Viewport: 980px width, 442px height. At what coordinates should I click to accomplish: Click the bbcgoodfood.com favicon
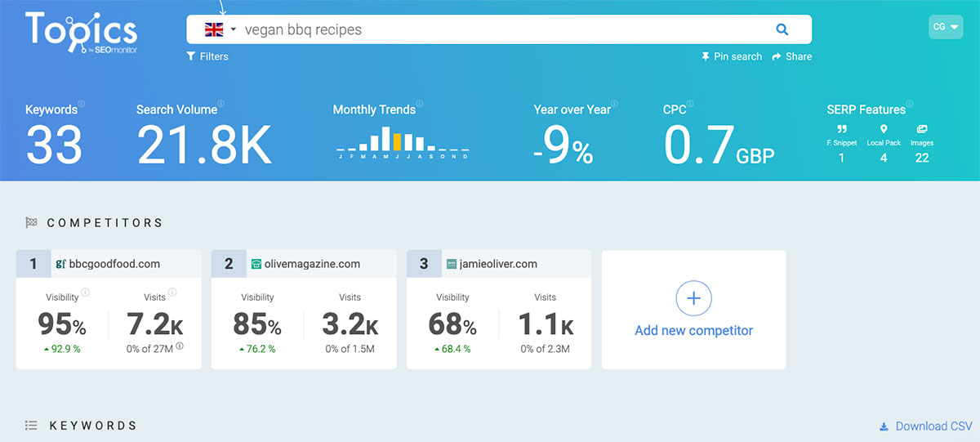[x=60, y=264]
